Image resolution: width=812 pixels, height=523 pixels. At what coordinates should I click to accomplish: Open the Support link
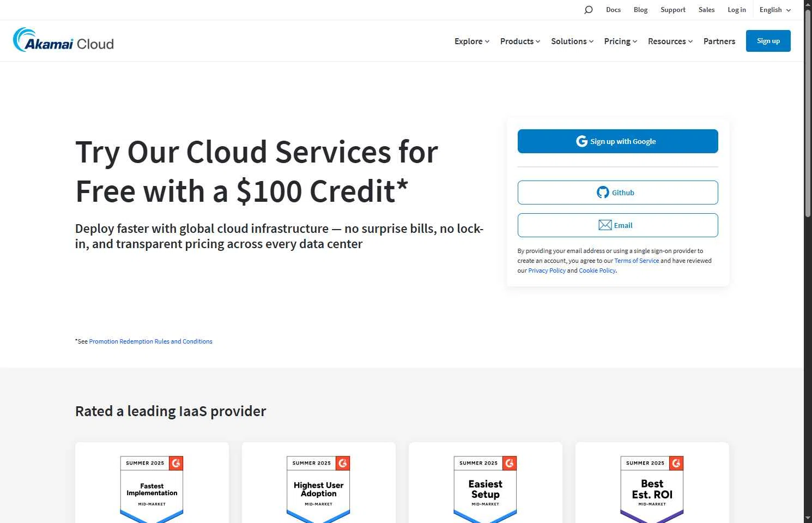(x=673, y=10)
